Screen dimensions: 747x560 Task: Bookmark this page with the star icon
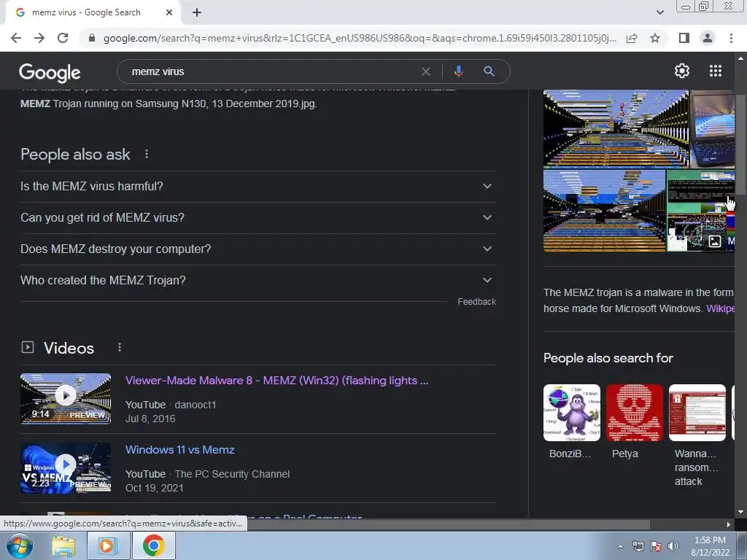coord(655,38)
